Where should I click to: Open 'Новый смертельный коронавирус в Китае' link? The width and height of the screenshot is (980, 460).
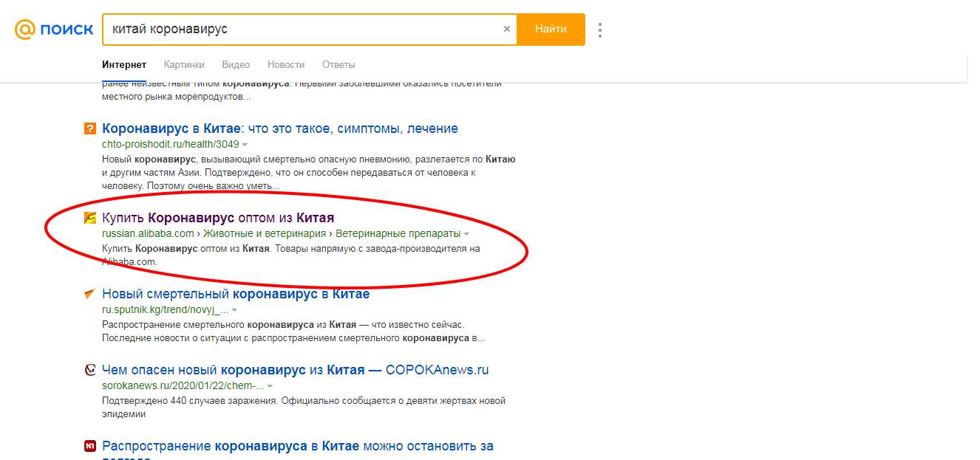[x=236, y=294]
